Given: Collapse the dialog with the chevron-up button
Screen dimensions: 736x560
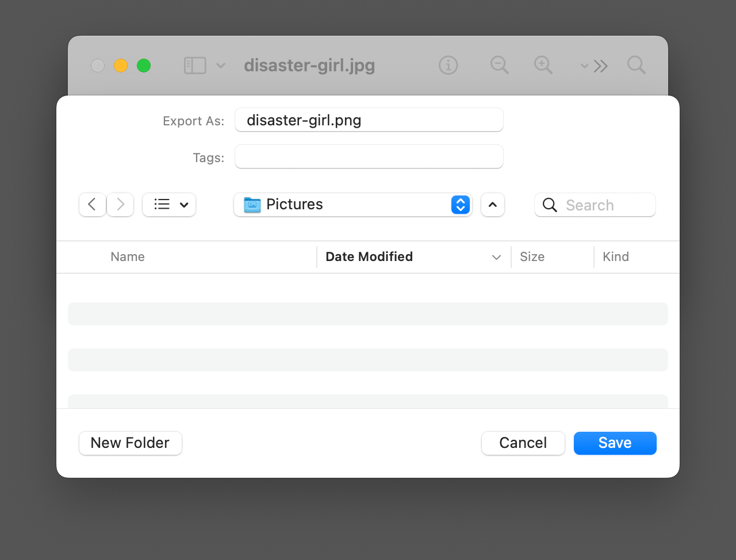Looking at the screenshot, I should coord(493,205).
